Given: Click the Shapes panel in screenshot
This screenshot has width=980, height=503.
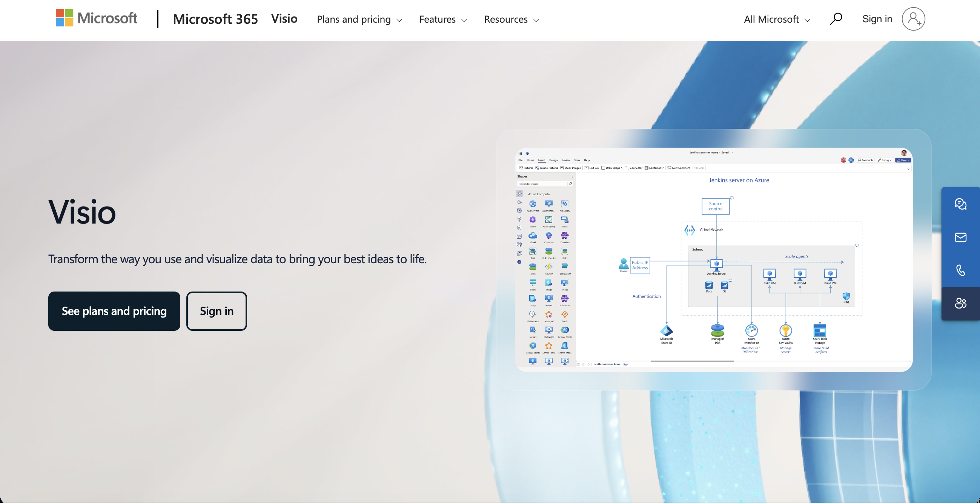Looking at the screenshot, I should [544, 267].
